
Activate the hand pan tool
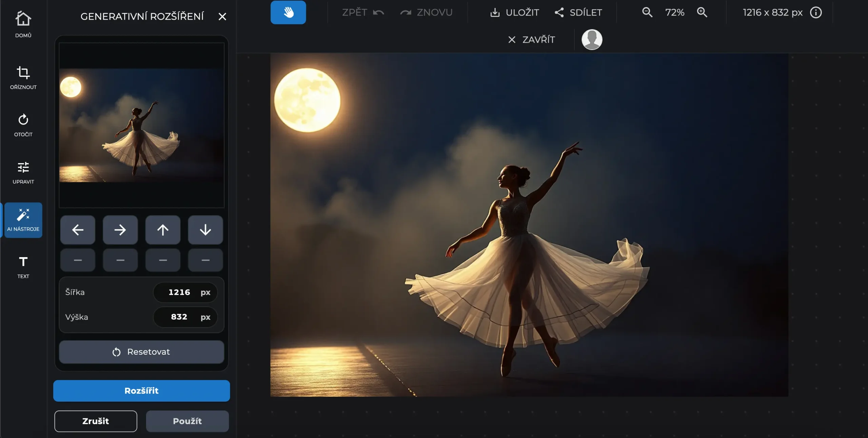288,13
